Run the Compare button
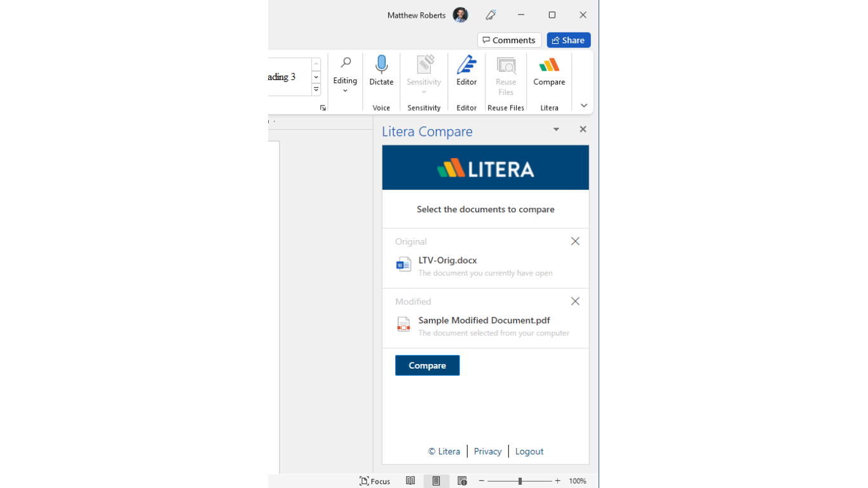 click(x=427, y=365)
